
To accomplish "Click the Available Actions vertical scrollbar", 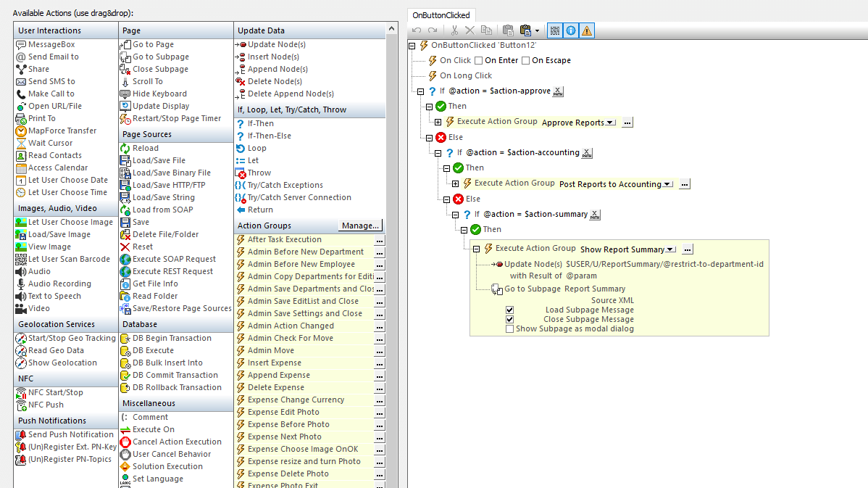I will tap(392, 254).
